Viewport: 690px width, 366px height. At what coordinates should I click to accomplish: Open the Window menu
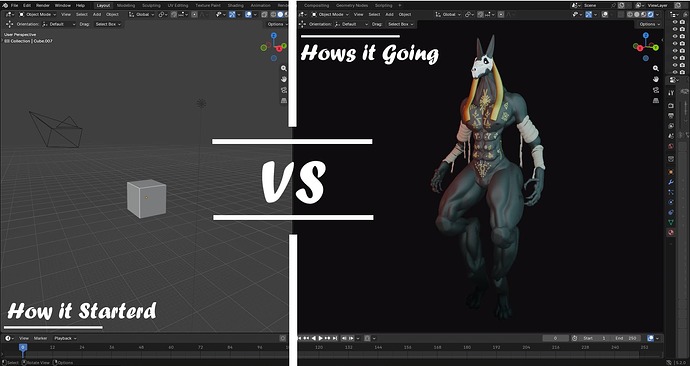click(62, 5)
